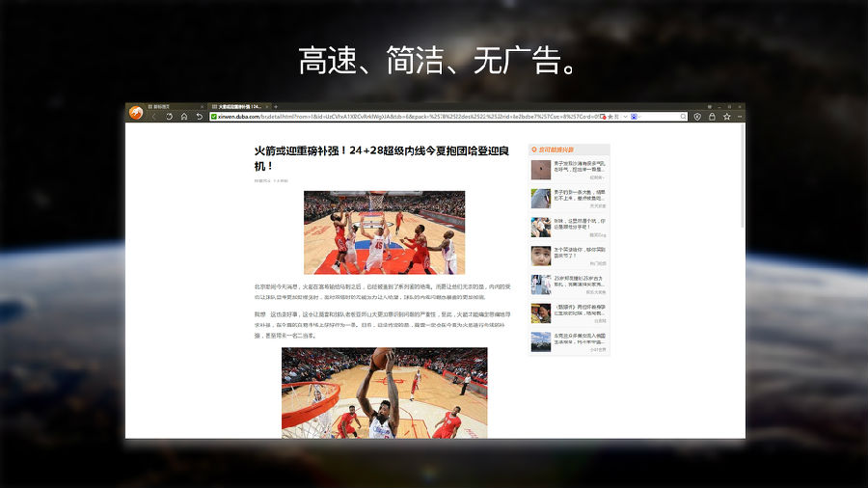
Task: Click the search engine icon in search box
Action: (x=634, y=117)
